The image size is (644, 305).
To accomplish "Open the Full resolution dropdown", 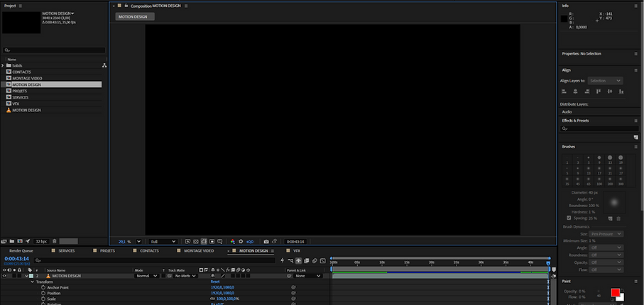I will point(163,241).
